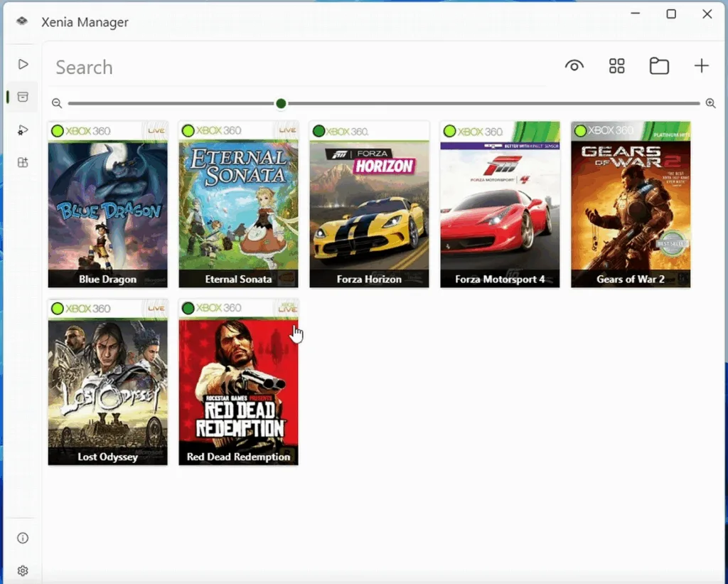Click the "Forza Horizon" title label
This screenshot has height=584, width=728.
click(x=369, y=280)
